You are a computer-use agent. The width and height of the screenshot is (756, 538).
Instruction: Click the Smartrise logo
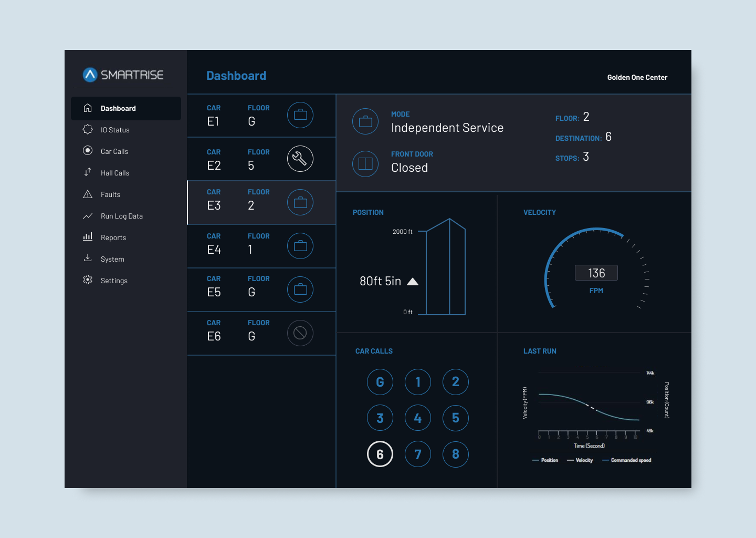(x=123, y=75)
